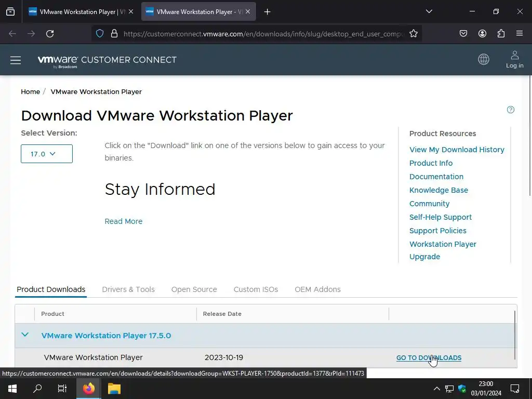The width and height of the screenshot is (532, 399).
Task: Click the Release Date column header
Action: pyautogui.click(x=222, y=314)
